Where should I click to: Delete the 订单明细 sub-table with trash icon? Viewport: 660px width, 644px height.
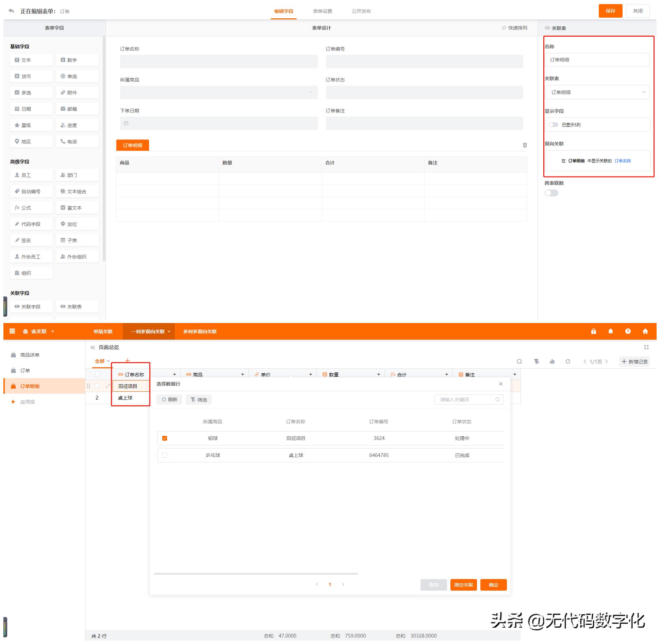pyautogui.click(x=525, y=145)
